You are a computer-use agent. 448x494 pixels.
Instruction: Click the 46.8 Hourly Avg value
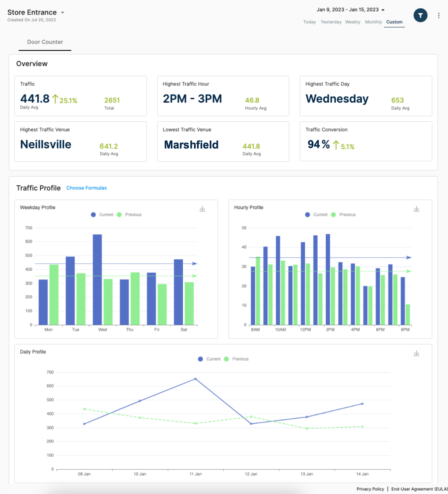tap(252, 100)
